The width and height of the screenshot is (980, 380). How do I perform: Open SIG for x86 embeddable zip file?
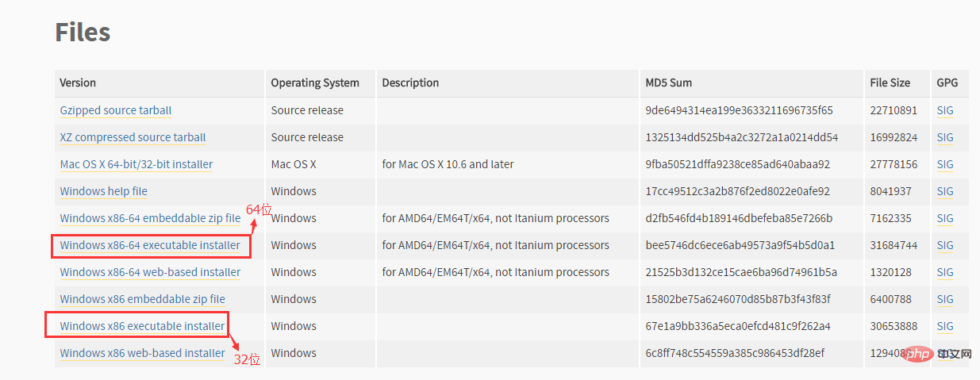click(945, 299)
